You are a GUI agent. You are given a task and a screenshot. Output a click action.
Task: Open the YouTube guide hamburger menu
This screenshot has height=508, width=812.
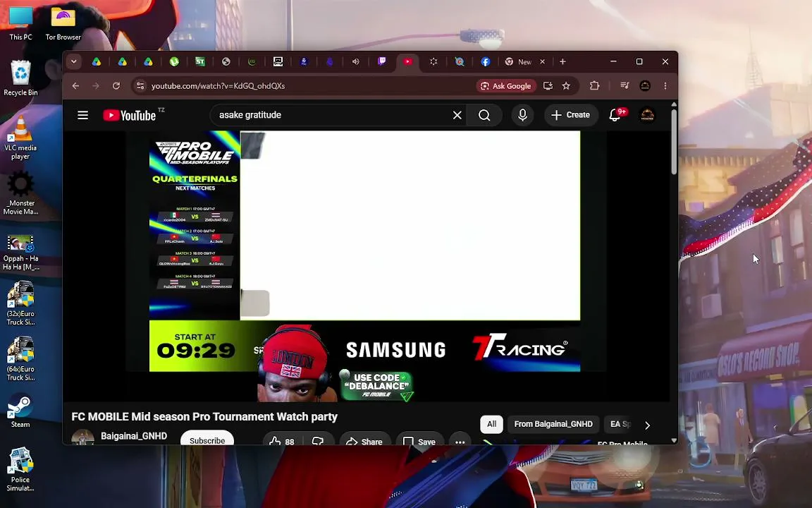click(83, 115)
